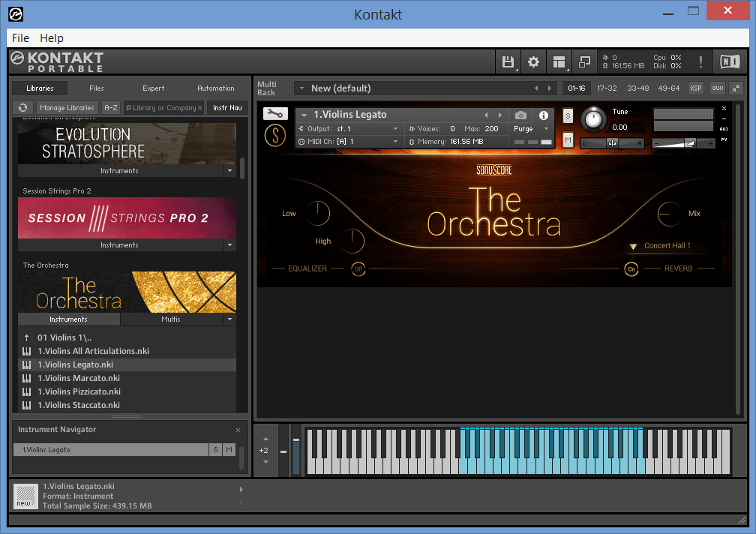
Task: Open Session Strings Pro 2 Instruments button
Action: pos(120,244)
